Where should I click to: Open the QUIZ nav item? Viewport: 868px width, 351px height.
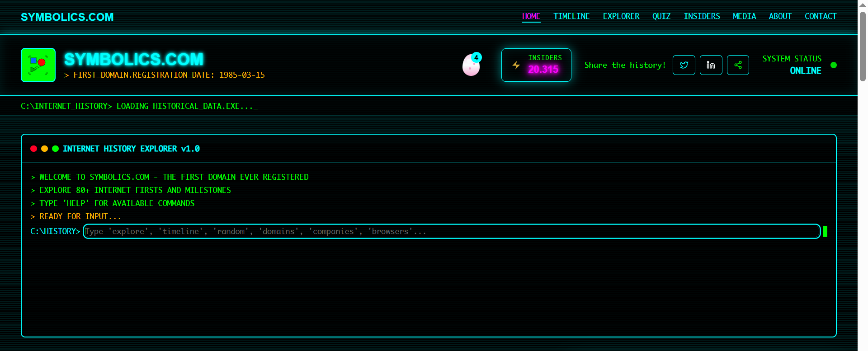[661, 16]
